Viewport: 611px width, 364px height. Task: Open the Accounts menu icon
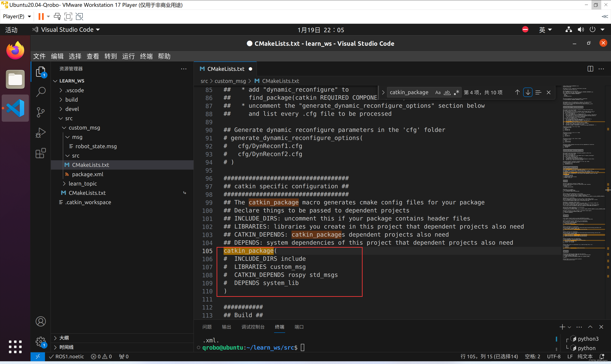(41, 321)
